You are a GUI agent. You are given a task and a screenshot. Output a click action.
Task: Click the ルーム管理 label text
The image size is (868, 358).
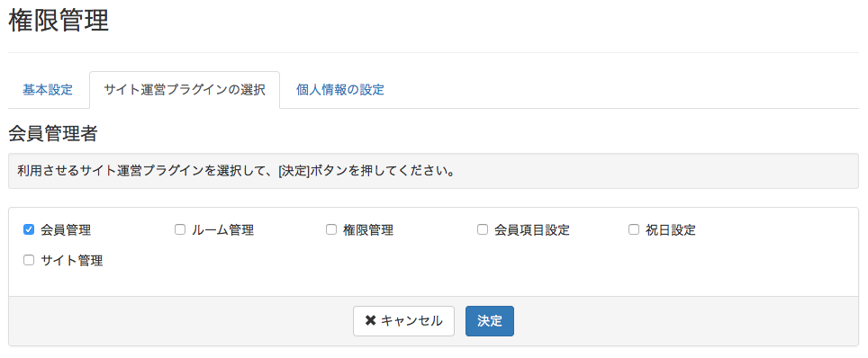pyautogui.click(x=222, y=230)
